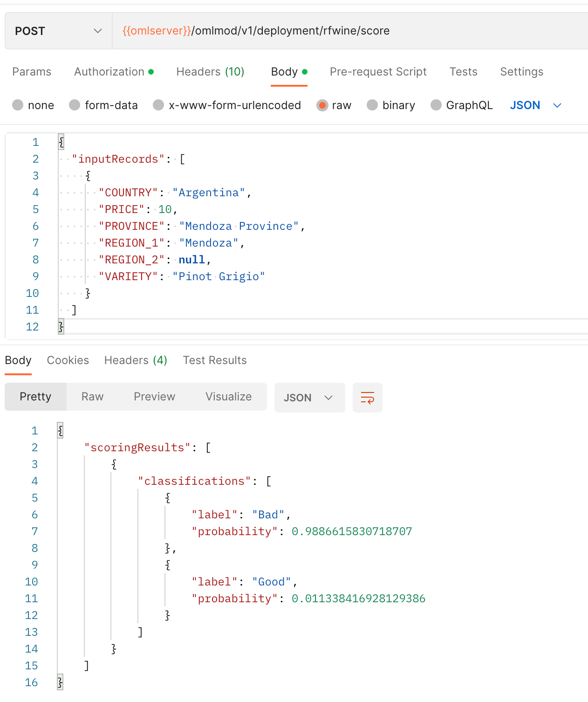
Task: Click inside the request URL field
Action: [x=326, y=31]
